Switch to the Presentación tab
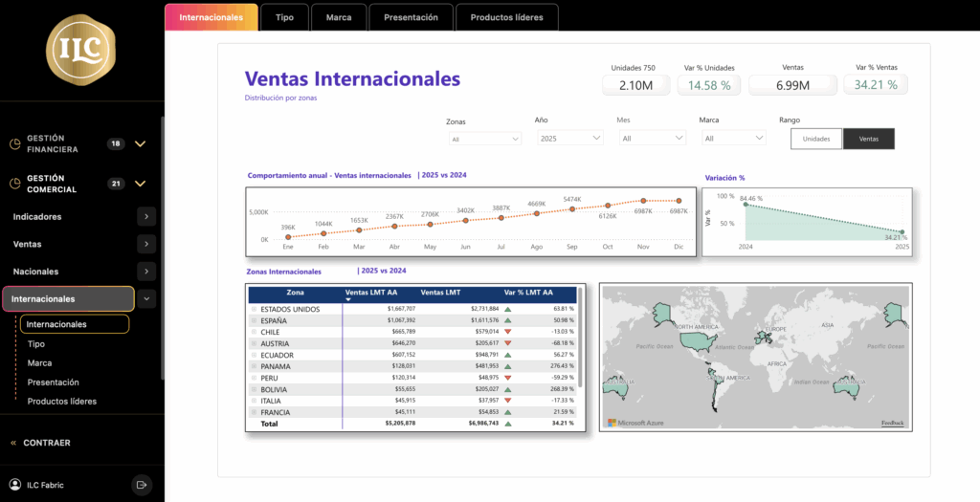Image resolution: width=980 pixels, height=502 pixels. coord(411,17)
